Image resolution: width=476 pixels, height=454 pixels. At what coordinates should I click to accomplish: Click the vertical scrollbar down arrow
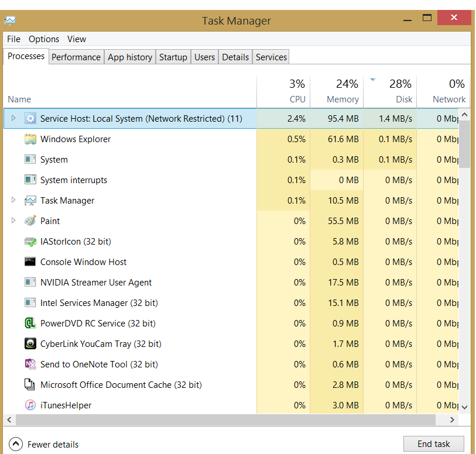pos(464,407)
